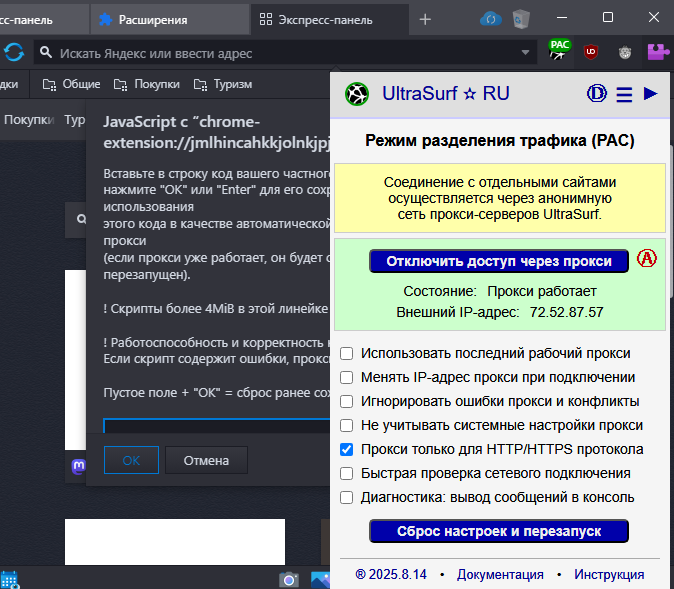This screenshot has height=589, width=674.
Task: Toggle Игнорировать ошибки прокси и конфликты
Action: tap(346, 402)
